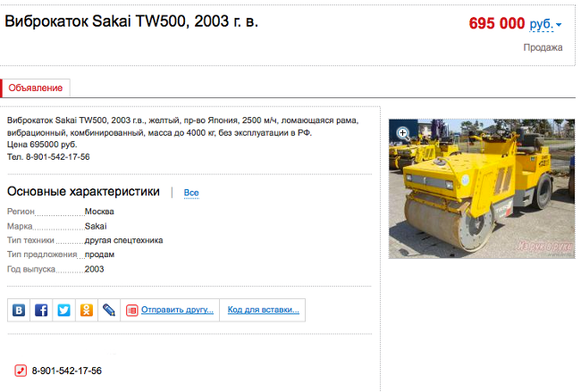Click the phone number 8-901-542-17-56 at bottom

(x=67, y=371)
